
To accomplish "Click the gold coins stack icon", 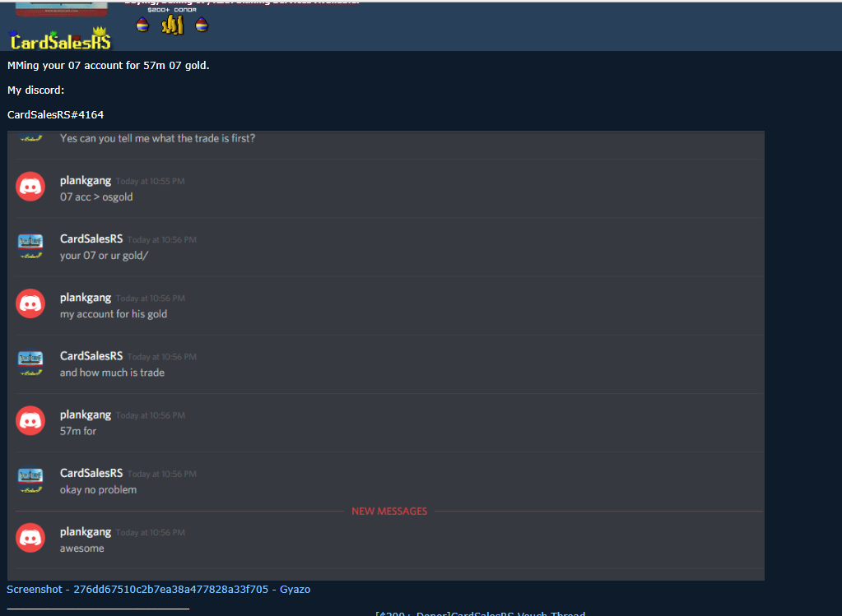I will coord(172,25).
